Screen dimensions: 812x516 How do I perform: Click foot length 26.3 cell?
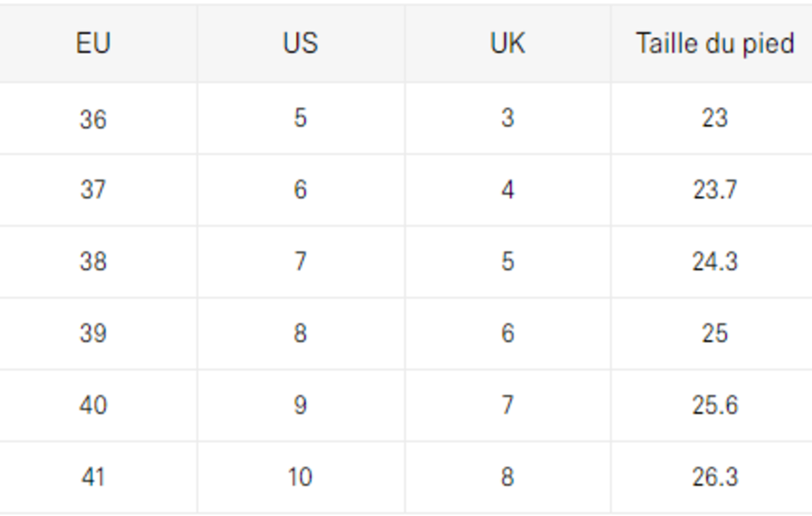click(715, 477)
